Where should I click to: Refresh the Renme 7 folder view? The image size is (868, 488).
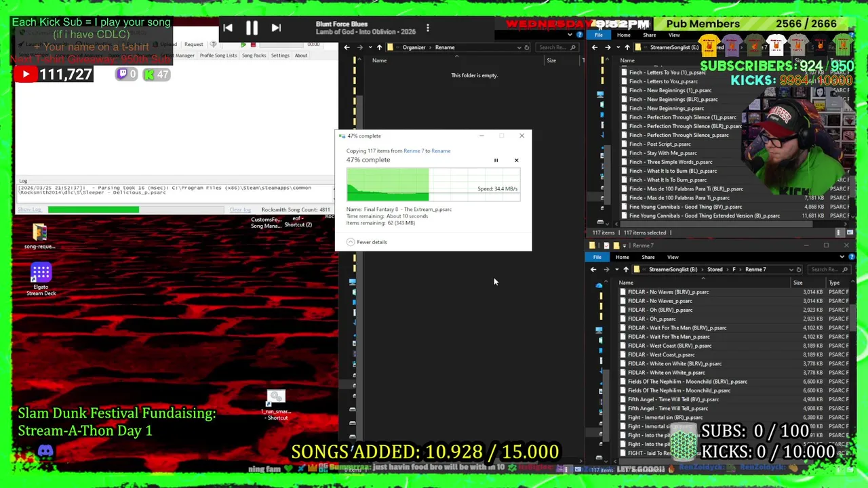(799, 270)
